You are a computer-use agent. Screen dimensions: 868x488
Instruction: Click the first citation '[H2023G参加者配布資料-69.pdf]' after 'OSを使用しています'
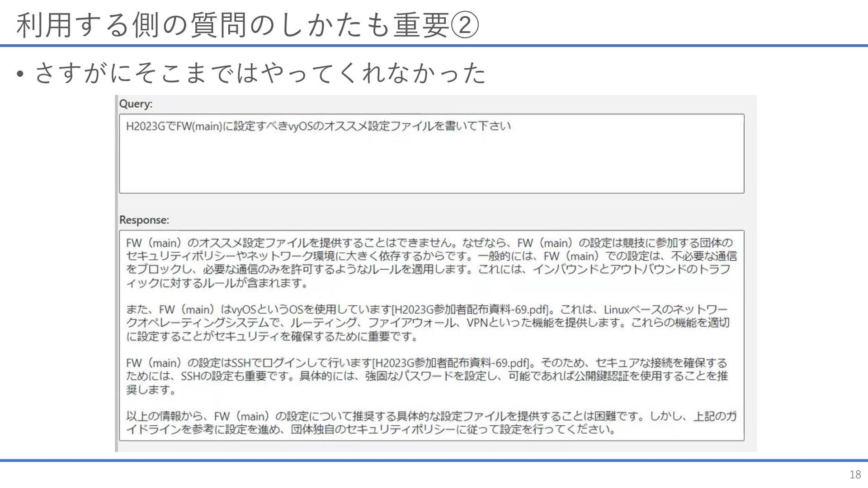[x=471, y=310]
